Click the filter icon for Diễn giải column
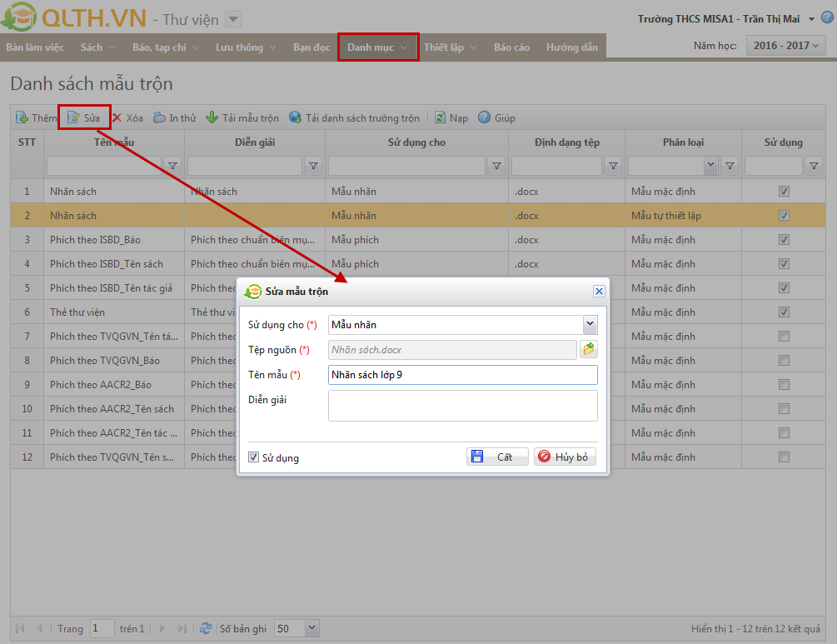Viewport: 837px width, 644px height. [x=314, y=166]
